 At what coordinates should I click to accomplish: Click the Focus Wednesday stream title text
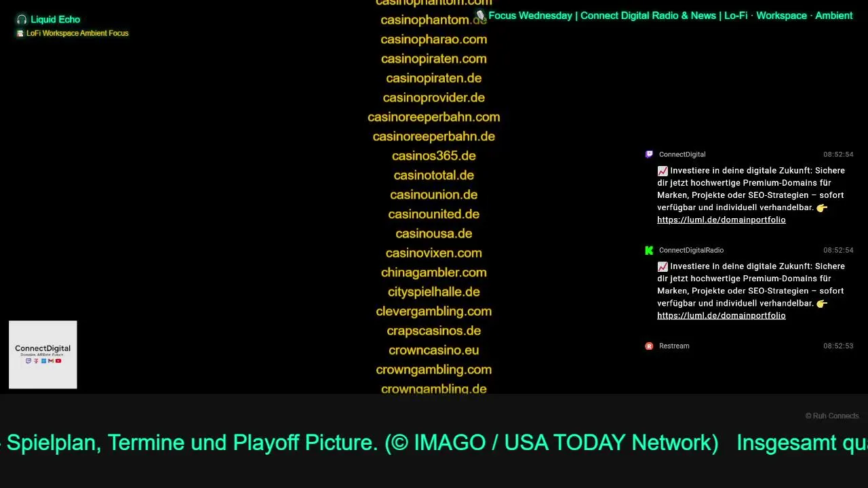click(670, 16)
